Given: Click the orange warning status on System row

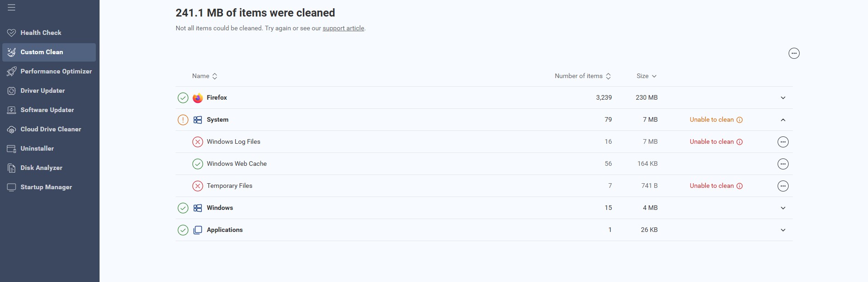Looking at the screenshot, I should tap(183, 120).
